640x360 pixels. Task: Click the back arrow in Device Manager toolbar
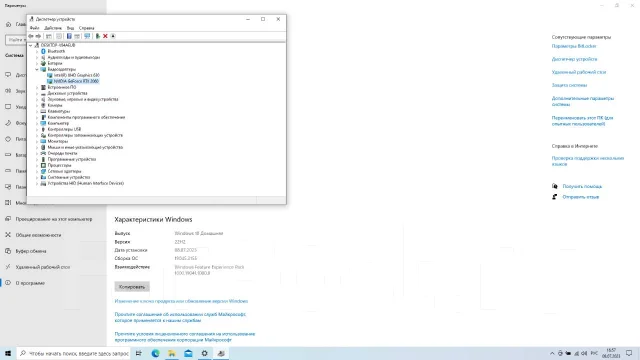[31, 36]
